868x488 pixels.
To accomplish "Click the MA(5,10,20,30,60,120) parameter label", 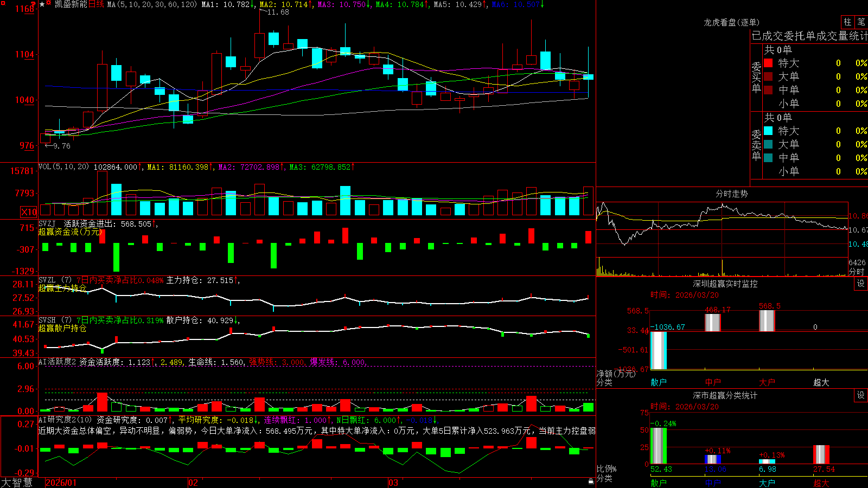I will 152,4.
